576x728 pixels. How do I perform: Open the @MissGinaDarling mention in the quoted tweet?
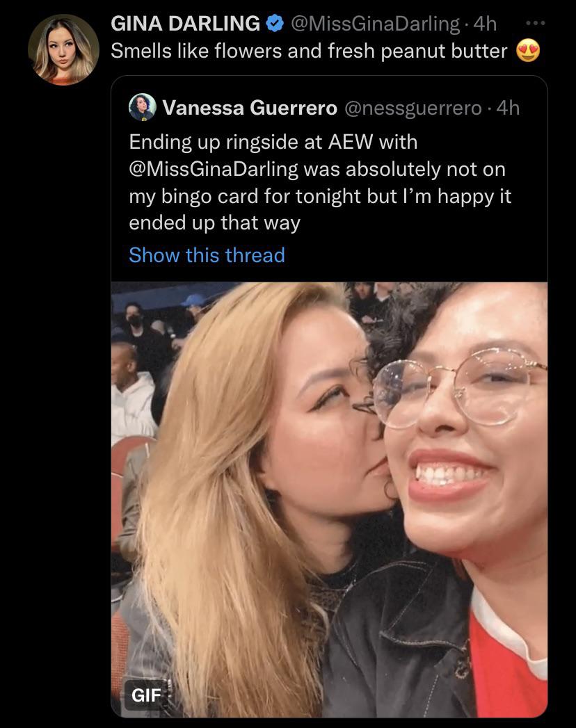(x=214, y=169)
